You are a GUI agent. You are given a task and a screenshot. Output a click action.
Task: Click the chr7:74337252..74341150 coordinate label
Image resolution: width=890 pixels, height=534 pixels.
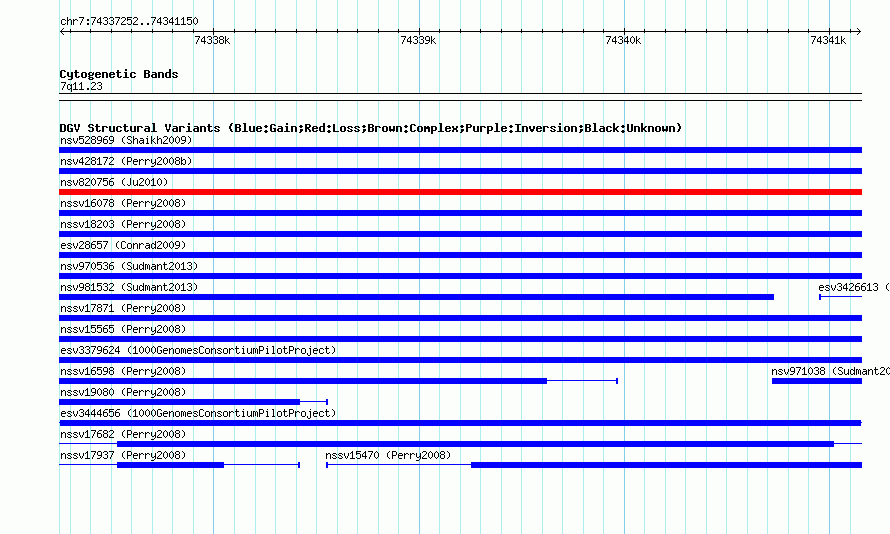click(129, 21)
